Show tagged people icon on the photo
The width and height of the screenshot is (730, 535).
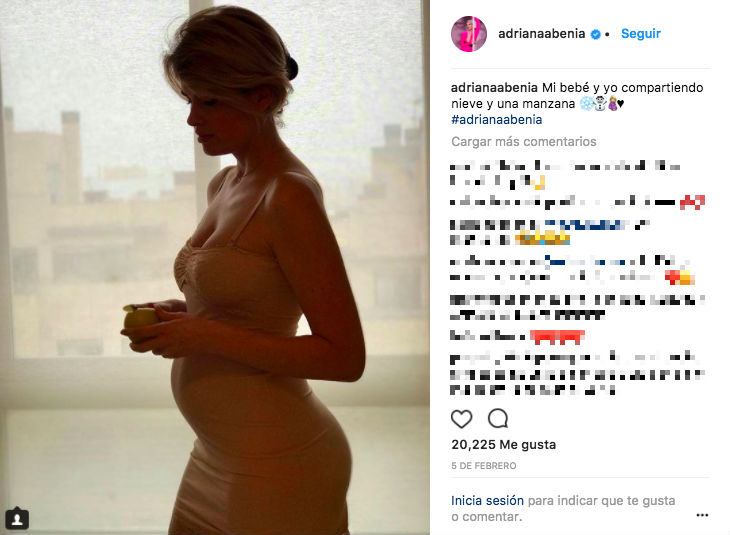(x=17, y=518)
